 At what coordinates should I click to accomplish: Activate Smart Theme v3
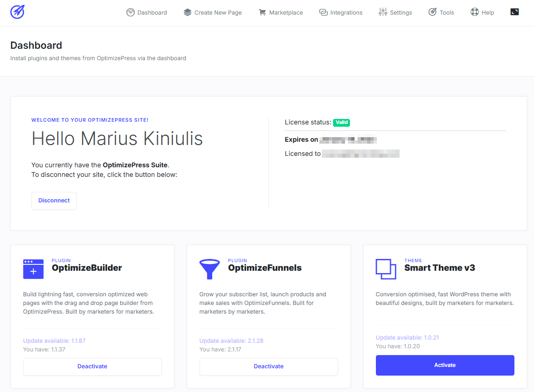pyautogui.click(x=445, y=365)
